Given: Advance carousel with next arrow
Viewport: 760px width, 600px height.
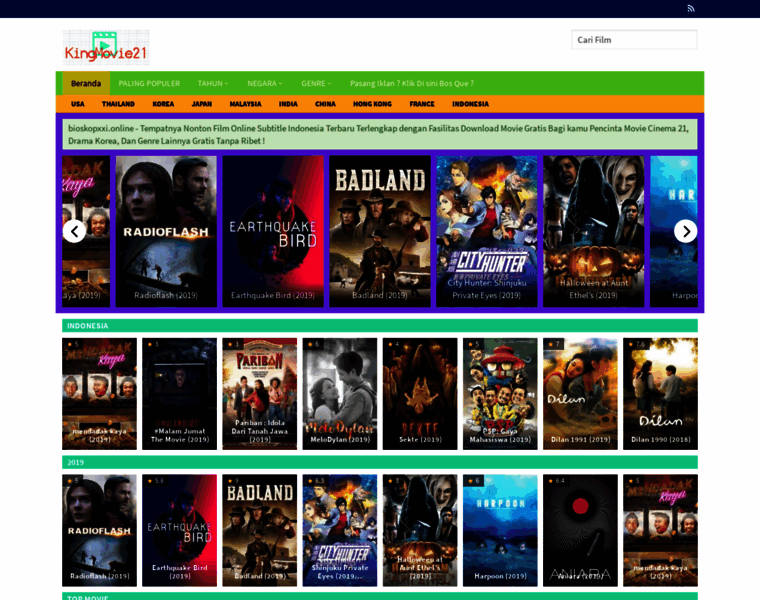Looking at the screenshot, I should (685, 231).
